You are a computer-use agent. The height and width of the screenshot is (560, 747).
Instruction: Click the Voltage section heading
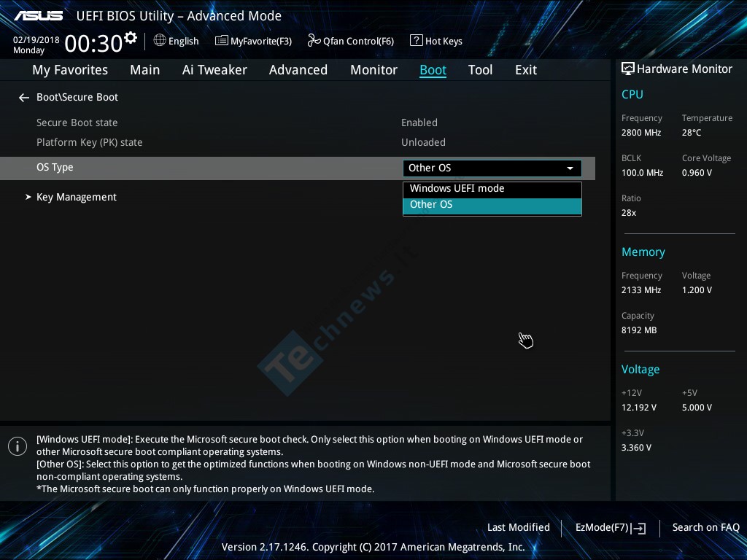point(640,370)
